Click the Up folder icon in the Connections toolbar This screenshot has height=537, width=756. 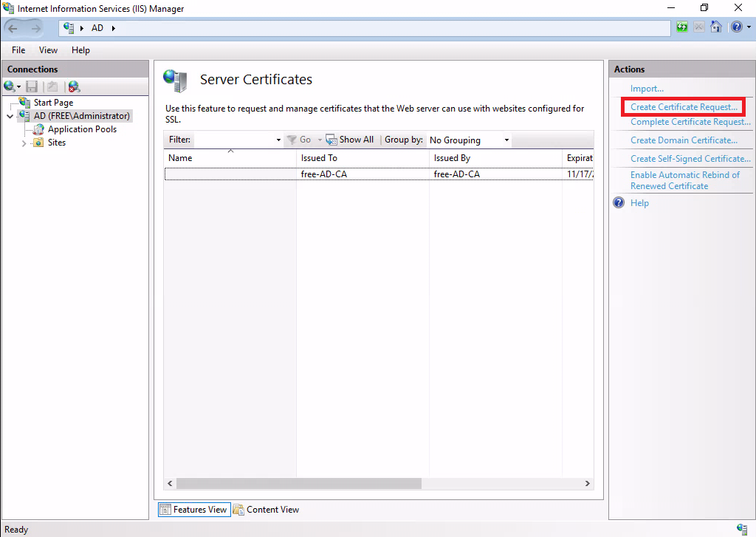[x=52, y=87]
